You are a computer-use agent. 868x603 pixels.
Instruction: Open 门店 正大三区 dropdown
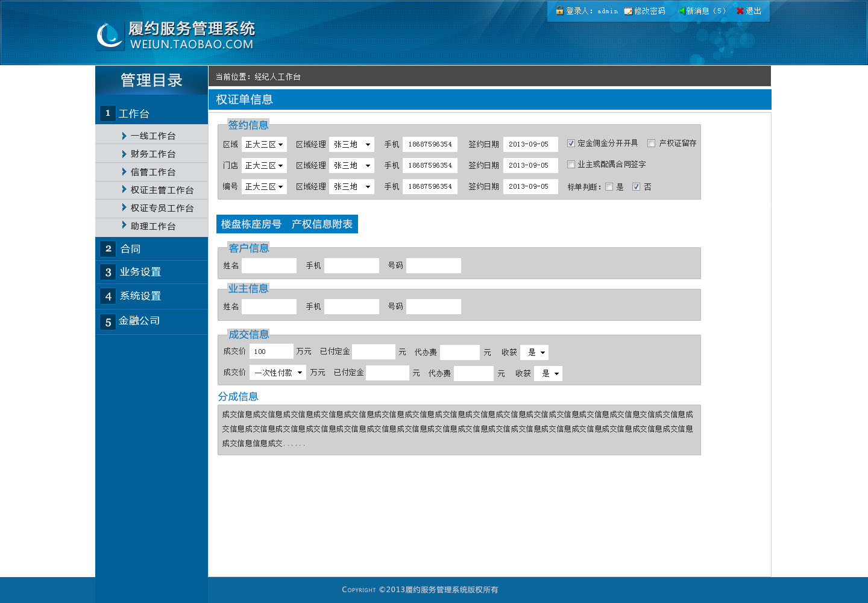click(x=264, y=165)
